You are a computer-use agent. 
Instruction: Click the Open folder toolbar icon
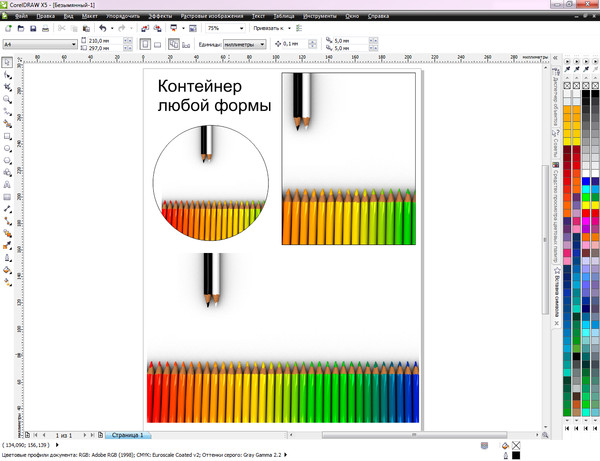click(21, 28)
